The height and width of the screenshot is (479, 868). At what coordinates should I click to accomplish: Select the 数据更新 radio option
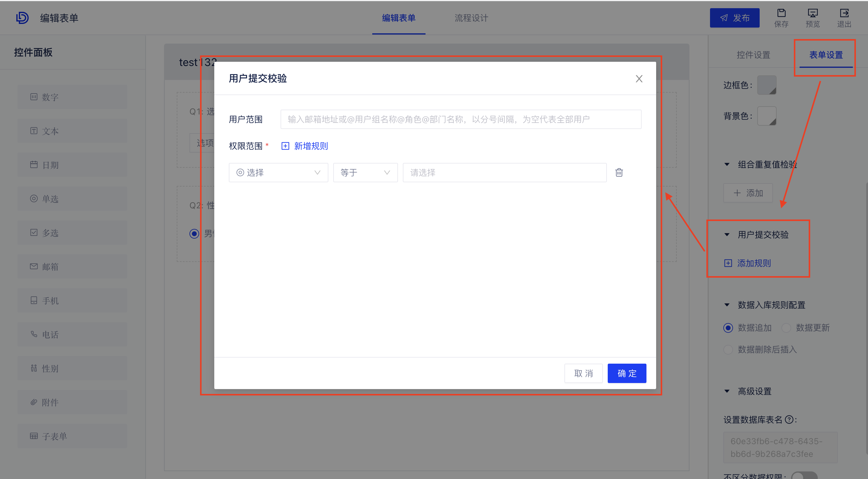tap(787, 328)
